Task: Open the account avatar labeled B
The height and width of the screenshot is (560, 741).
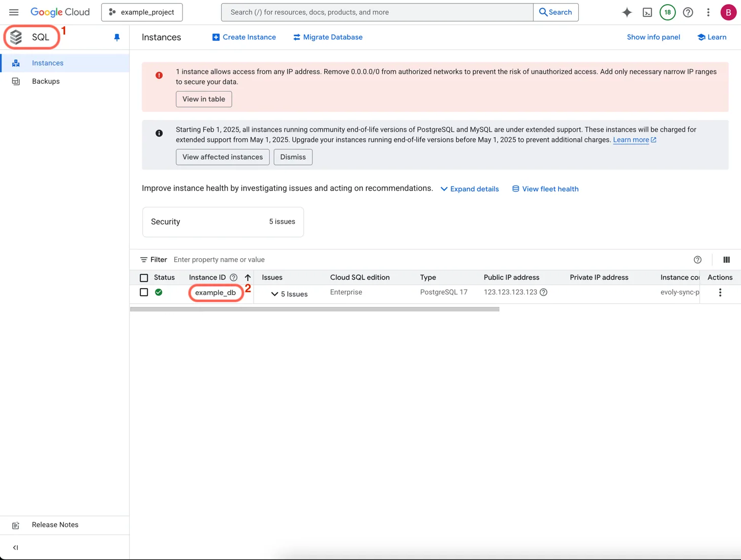Action: 728,12
